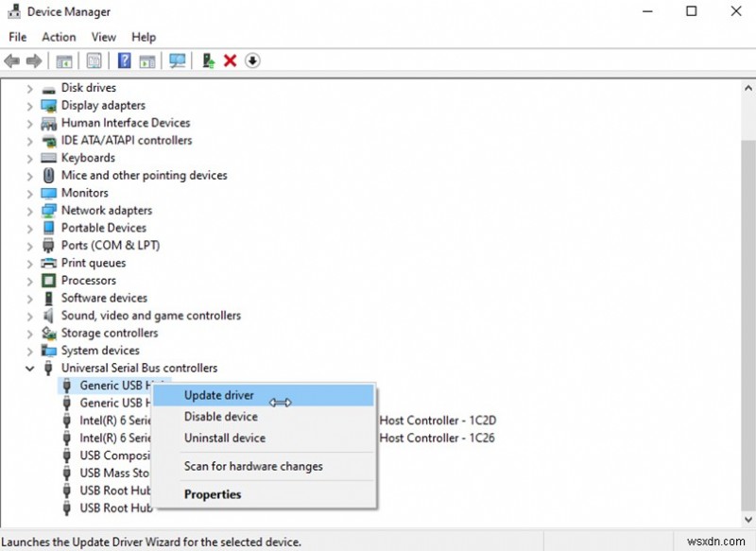Click the red X Uninstall device toolbar icon
The image size is (756, 551).
[x=230, y=60]
